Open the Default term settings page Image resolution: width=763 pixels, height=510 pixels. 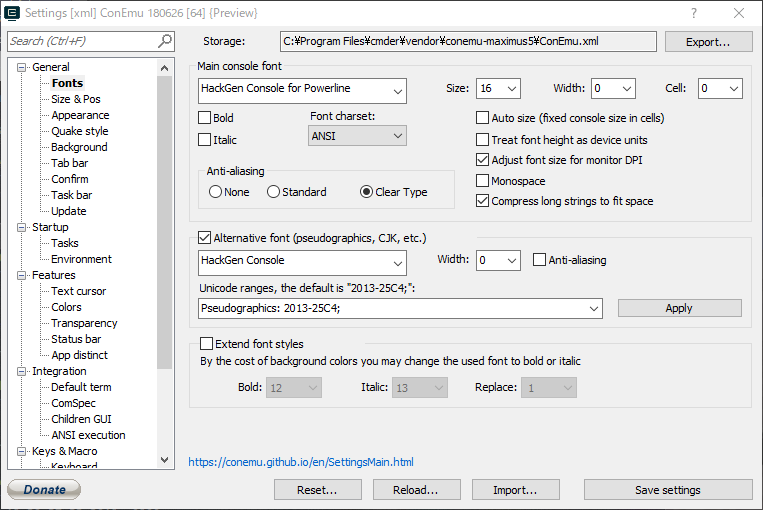pos(81,387)
